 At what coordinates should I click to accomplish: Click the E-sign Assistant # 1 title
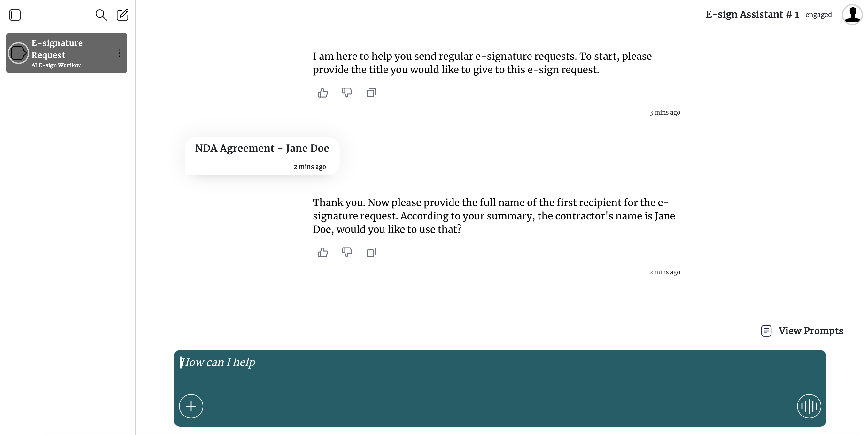coord(752,14)
